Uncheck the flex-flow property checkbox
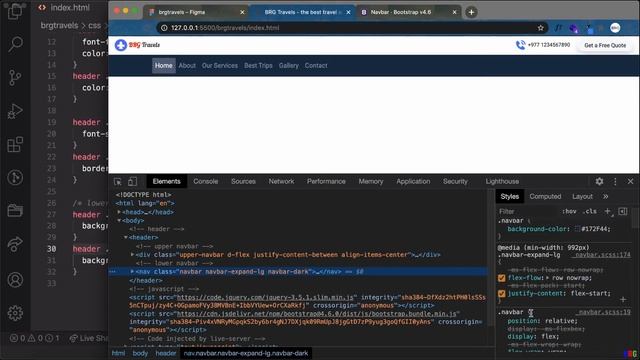 (502, 278)
